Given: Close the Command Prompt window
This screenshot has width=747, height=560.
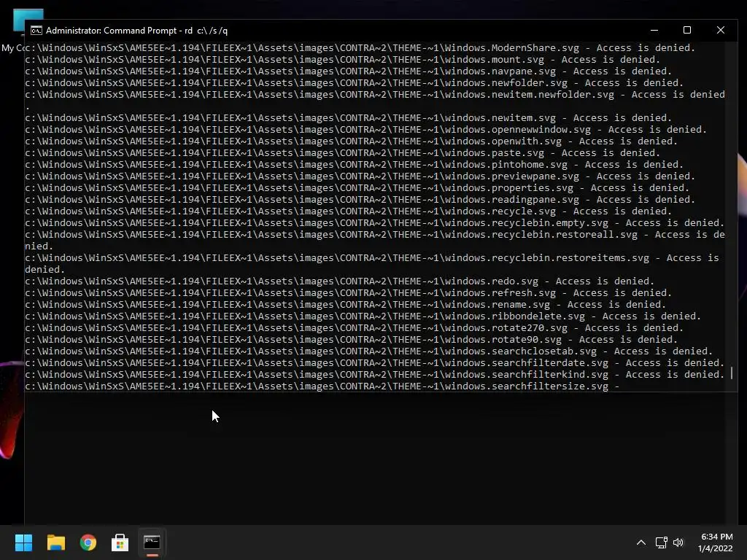Looking at the screenshot, I should [721, 30].
